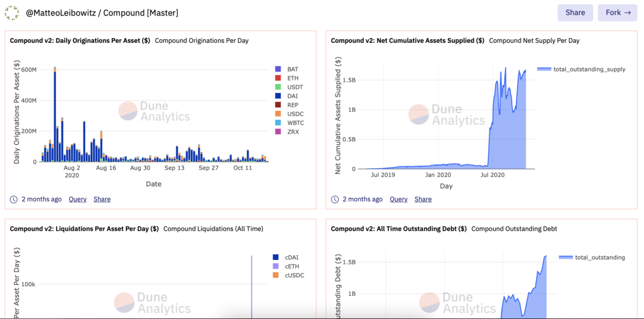This screenshot has width=644, height=319.
Task: Toggle cUSDC legend swatch in liquidations chart
Action: pyautogui.click(x=275, y=275)
